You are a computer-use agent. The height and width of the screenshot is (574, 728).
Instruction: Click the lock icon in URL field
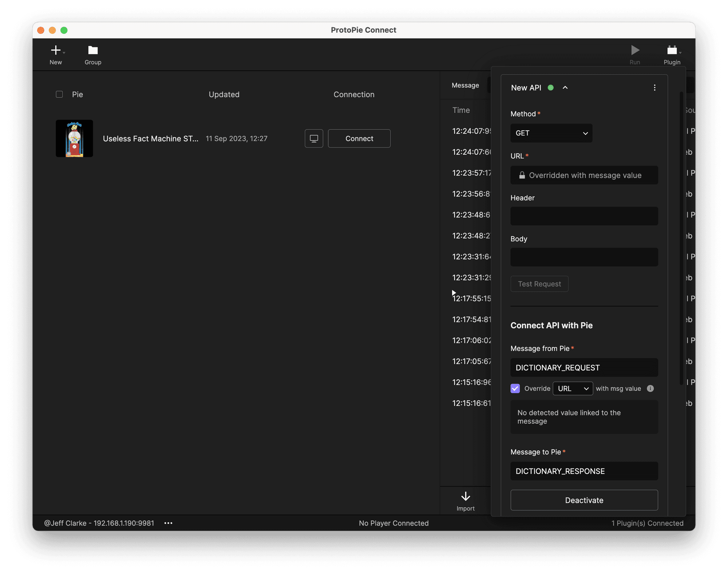(522, 175)
